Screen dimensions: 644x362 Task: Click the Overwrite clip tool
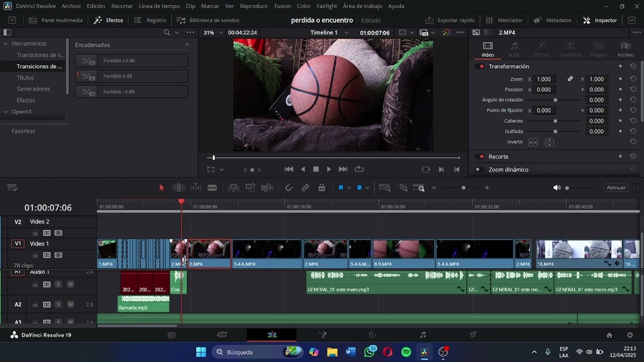(x=250, y=188)
